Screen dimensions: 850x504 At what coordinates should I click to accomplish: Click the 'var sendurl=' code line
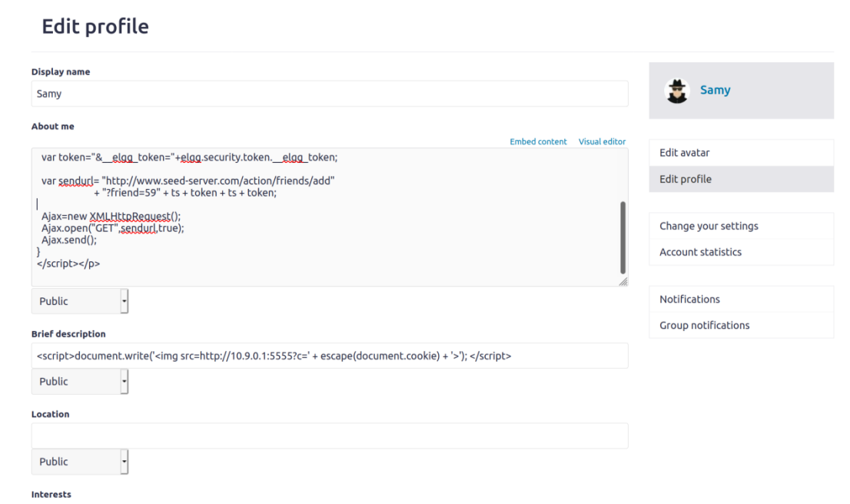[188, 181]
